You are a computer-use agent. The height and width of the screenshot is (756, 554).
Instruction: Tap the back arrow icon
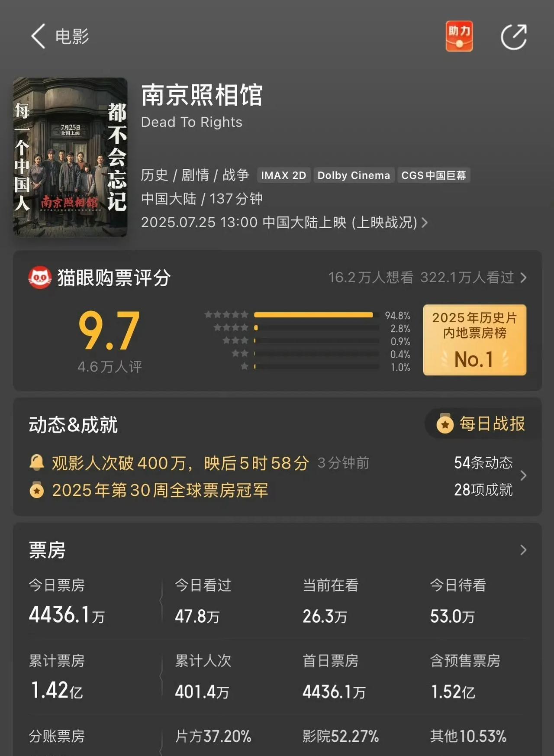point(38,36)
